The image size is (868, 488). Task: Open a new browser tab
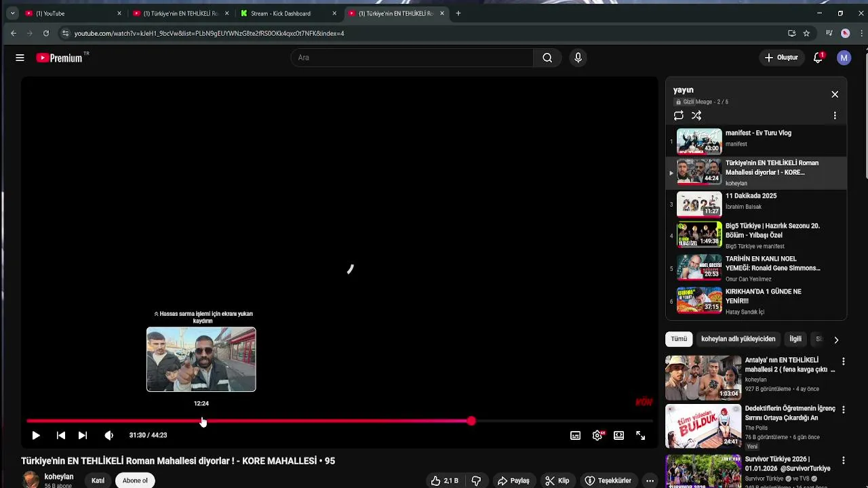pos(458,14)
